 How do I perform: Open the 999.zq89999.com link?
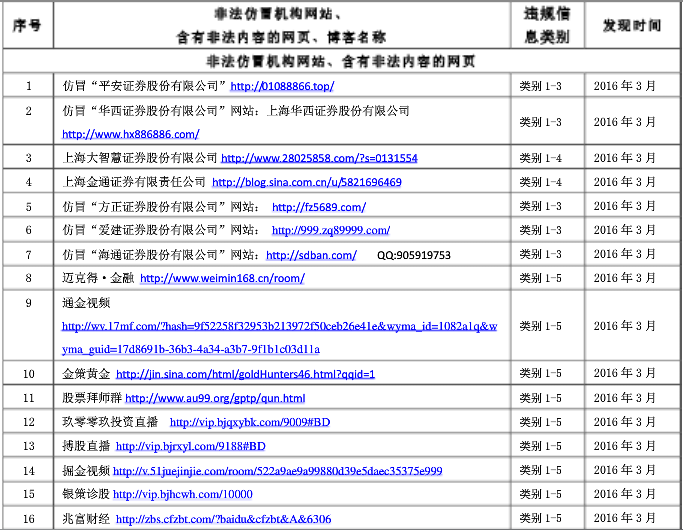(330, 230)
